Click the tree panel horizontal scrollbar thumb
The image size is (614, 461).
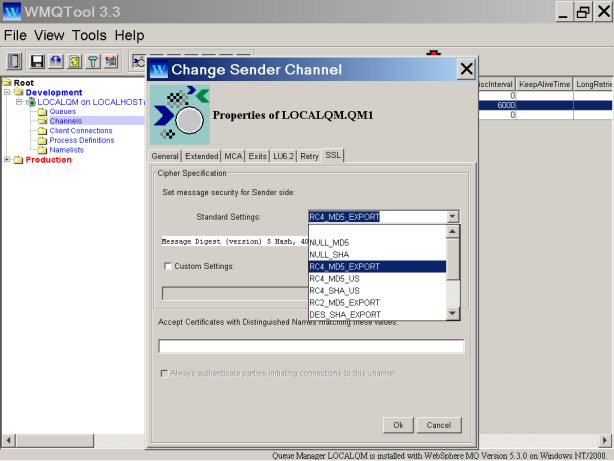pyautogui.click(x=55, y=441)
